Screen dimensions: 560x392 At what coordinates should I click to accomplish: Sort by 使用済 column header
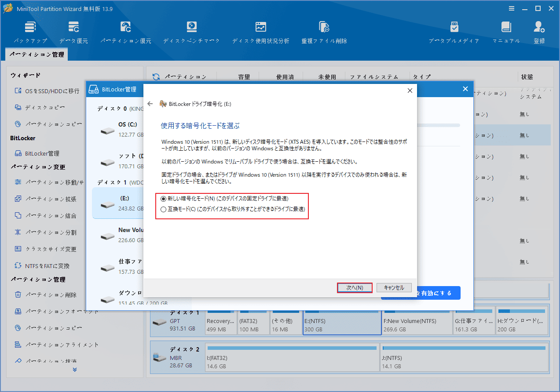(285, 77)
